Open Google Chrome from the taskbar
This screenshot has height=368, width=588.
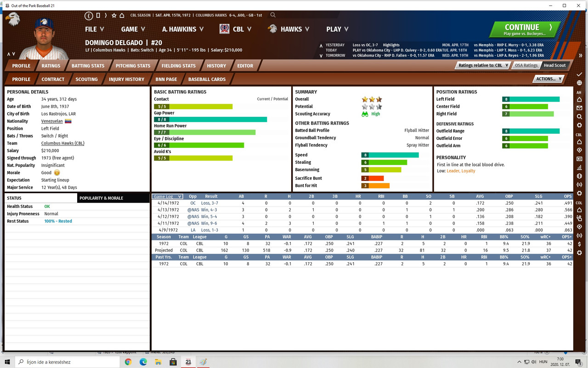pos(128,362)
